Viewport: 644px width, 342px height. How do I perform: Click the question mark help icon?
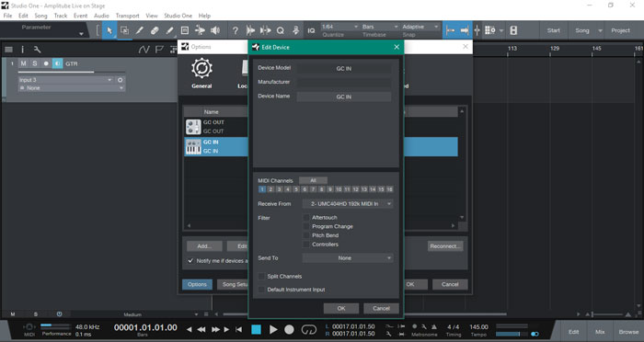tap(236, 30)
